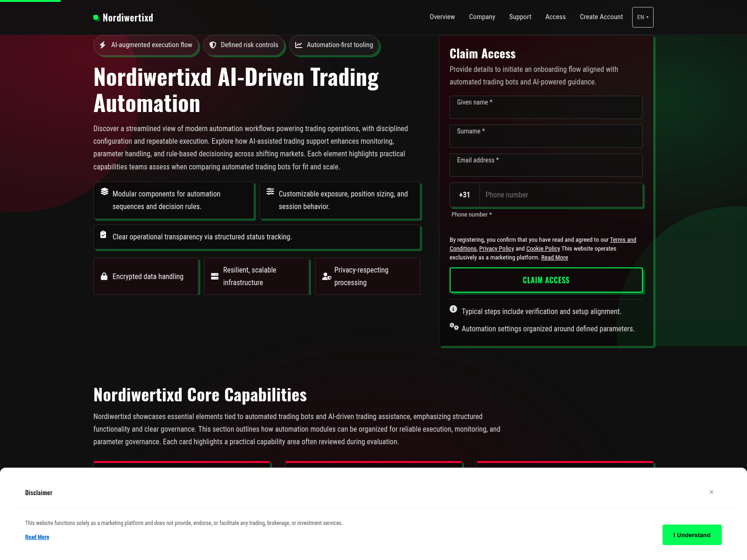The height and width of the screenshot is (560, 747).
Task: Click the user shield icon for Privacy-respecting processing
Action: tap(327, 276)
